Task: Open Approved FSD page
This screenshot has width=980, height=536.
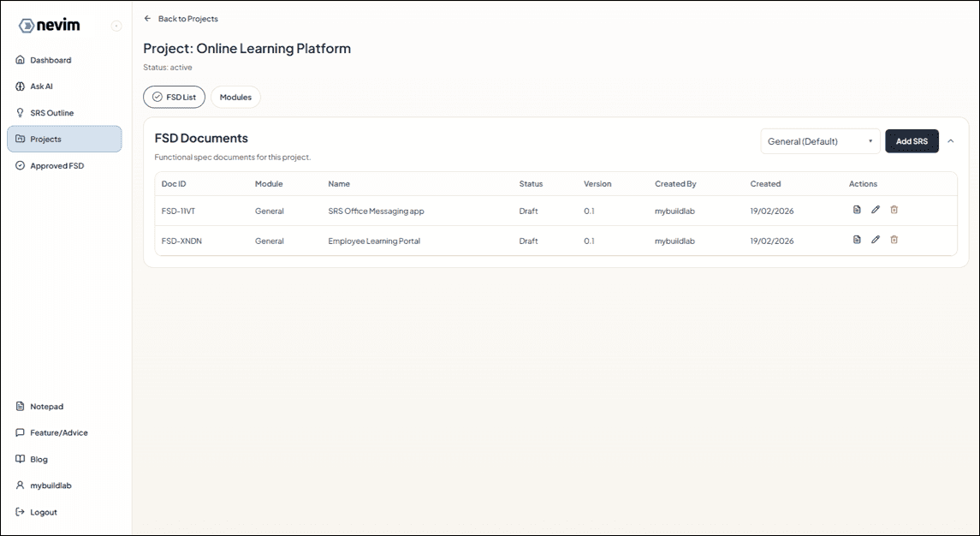Action: pos(56,166)
